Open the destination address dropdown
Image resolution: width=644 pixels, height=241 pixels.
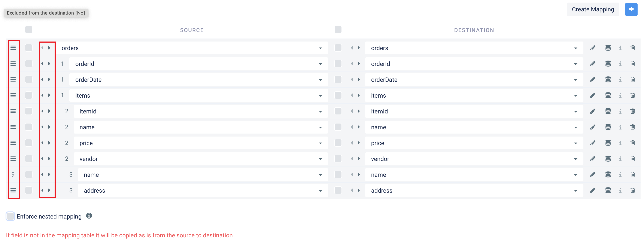(x=575, y=191)
